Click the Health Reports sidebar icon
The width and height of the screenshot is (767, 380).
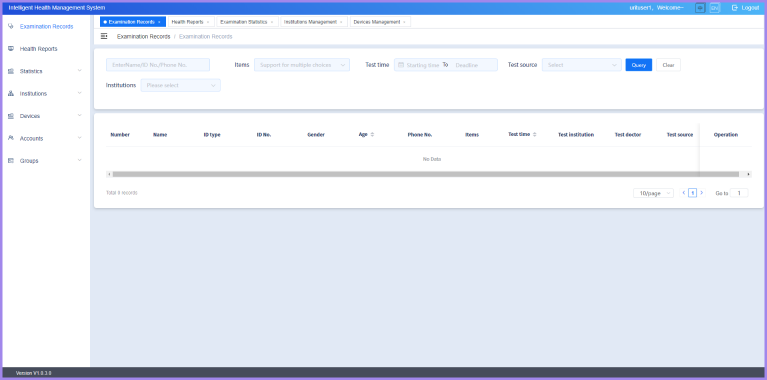[x=11, y=49]
